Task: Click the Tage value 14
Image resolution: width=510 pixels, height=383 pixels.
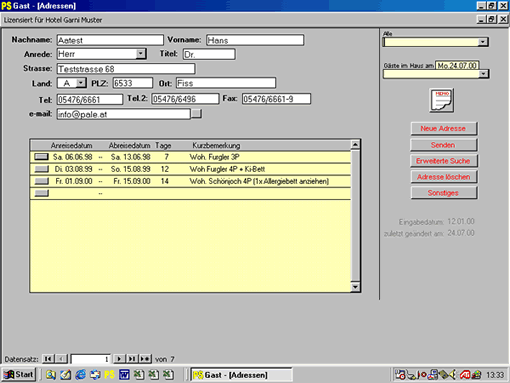Action: [165, 181]
